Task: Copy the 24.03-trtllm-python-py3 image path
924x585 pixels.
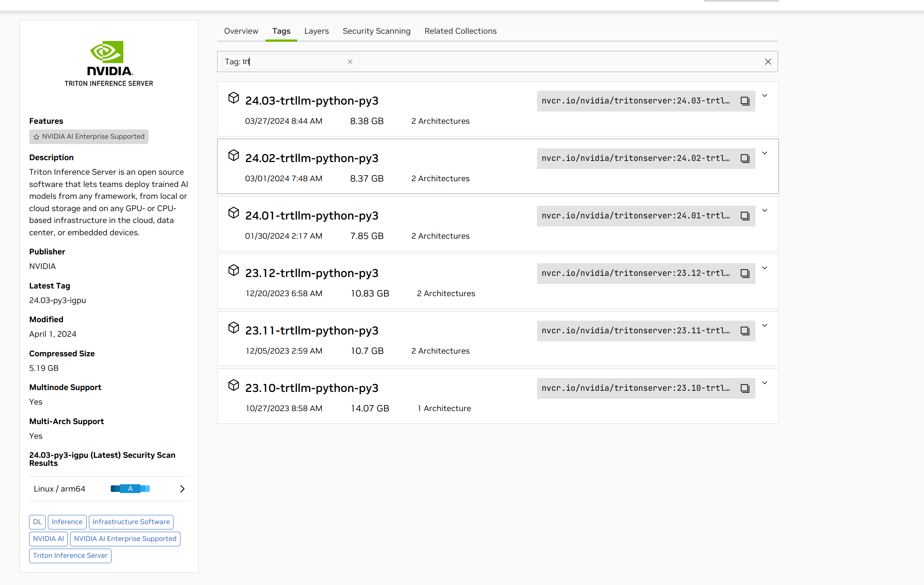Action: click(x=745, y=101)
